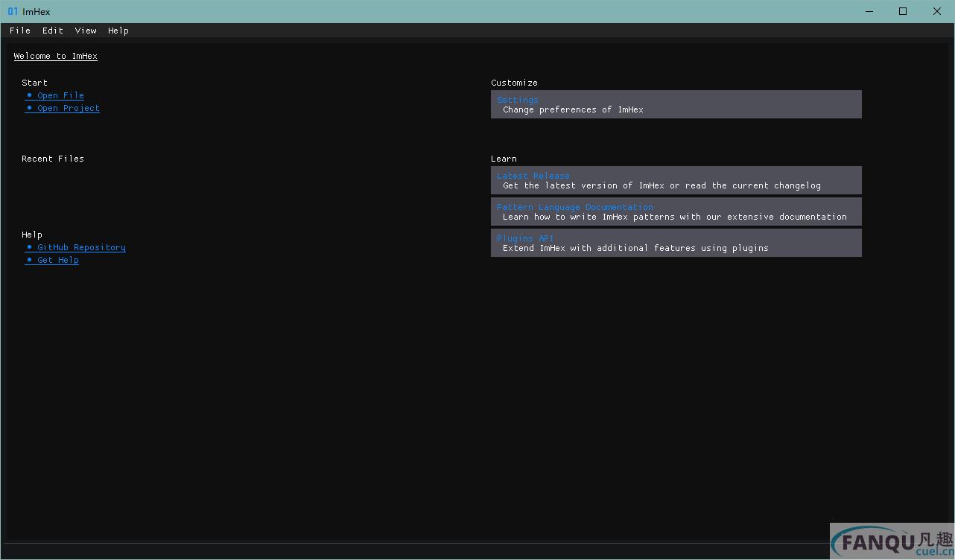The height and width of the screenshot is (560, 955).
Task: Click the ImHex logo icon in title bar
Action: click(13, 11)
